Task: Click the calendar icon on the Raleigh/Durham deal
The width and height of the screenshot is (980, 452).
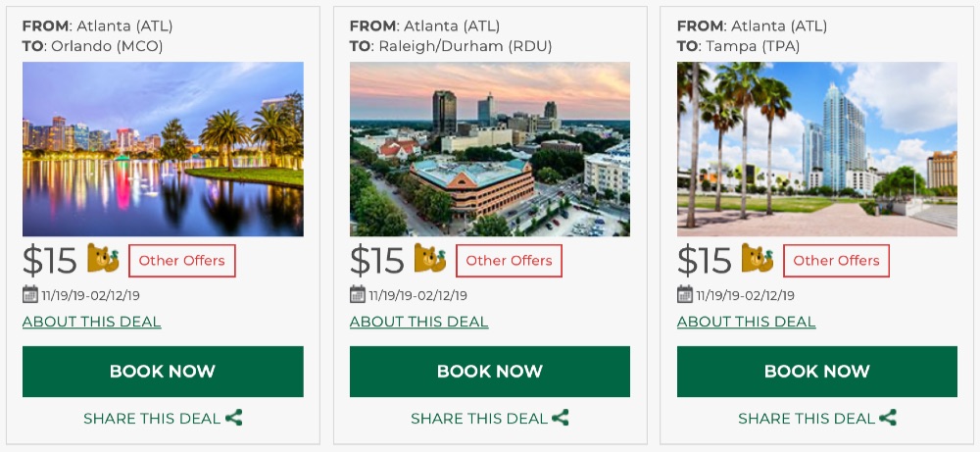Action: [358, 294]
